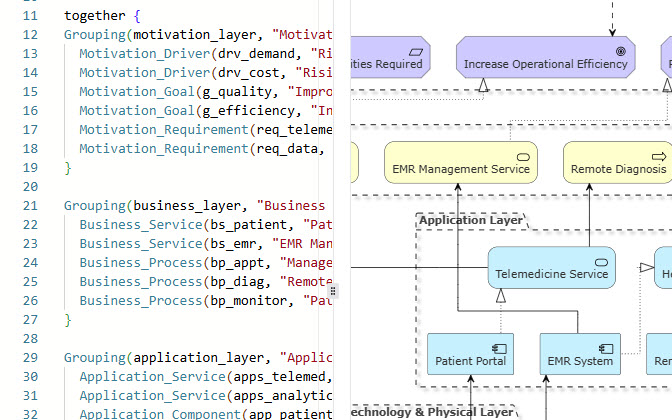Click the process arrow icon on Remote Diagnosis
Screen dimensions: 672x420
(x=659, y=157)
